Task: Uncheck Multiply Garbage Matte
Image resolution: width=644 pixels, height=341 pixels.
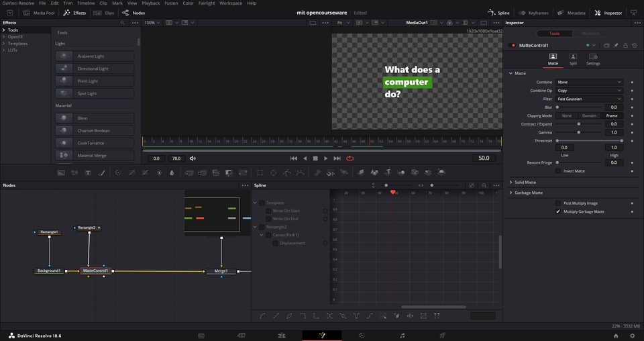Action: coord(557,211)
